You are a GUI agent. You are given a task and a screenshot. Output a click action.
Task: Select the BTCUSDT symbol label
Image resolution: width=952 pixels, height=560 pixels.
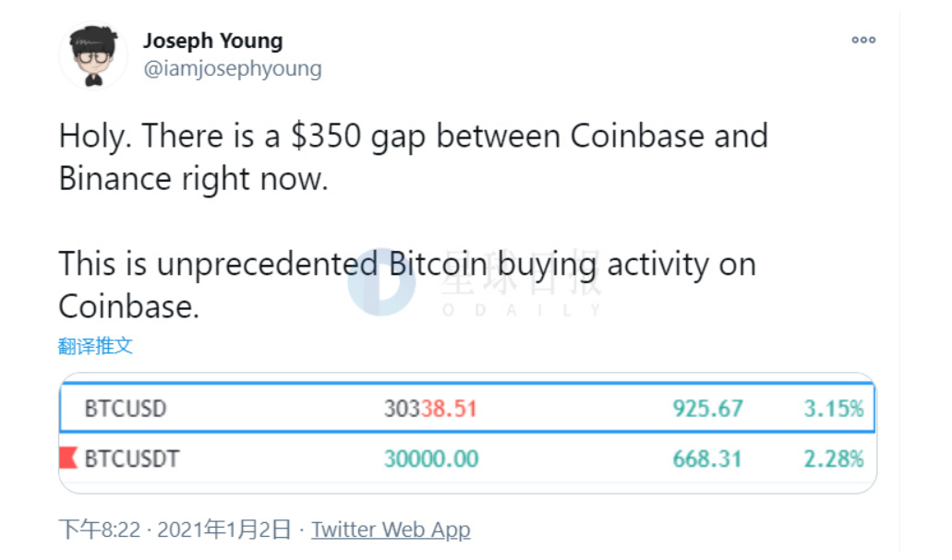pyautogui.click(x=132, y=458)
